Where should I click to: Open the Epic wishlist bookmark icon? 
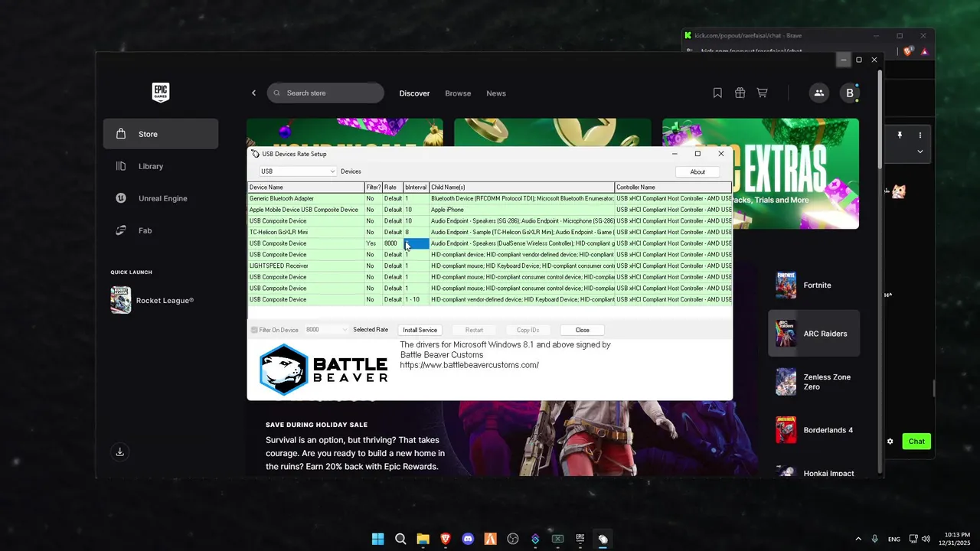coord(717,93)
